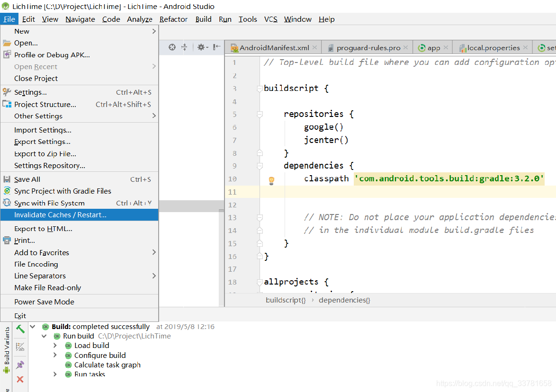
Task: Fold the repositories block at line 5
Action: 260,114
